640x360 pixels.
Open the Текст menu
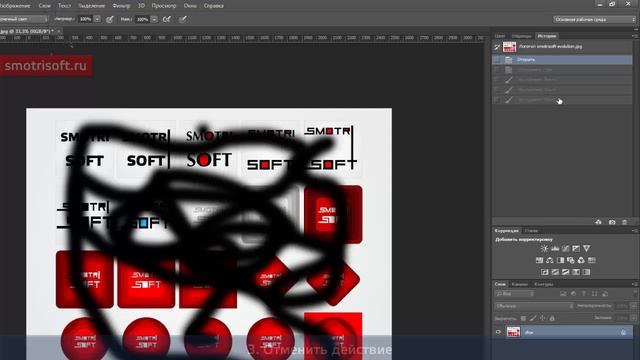64,6
